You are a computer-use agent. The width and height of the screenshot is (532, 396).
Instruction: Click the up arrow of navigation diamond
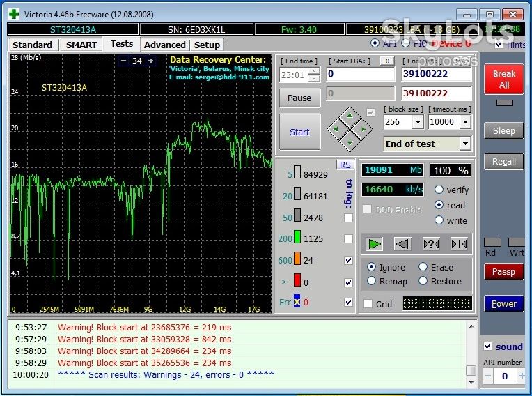[350, 116]
